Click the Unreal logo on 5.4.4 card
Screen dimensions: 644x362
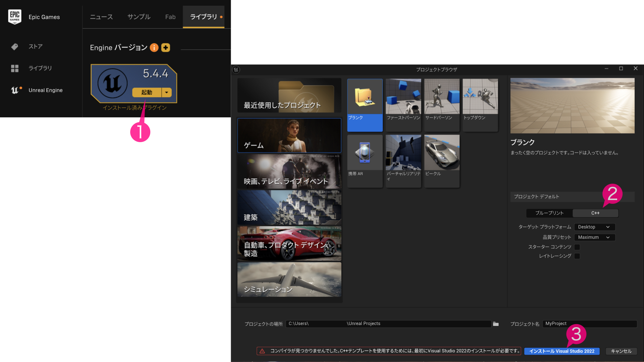pyautogui.click(x=112, y=83)
